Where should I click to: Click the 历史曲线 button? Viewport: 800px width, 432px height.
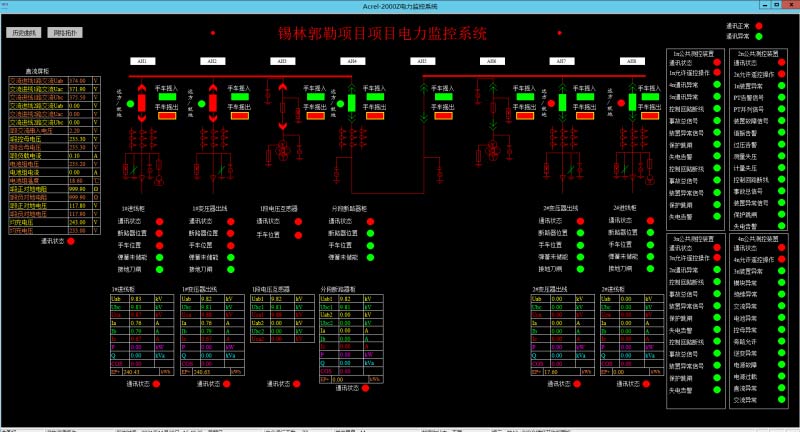coord(25,33)
